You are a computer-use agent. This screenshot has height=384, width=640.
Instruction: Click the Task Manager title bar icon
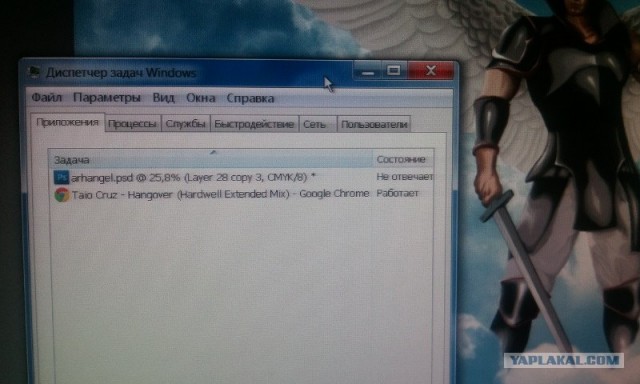click(x=34, y=72)
